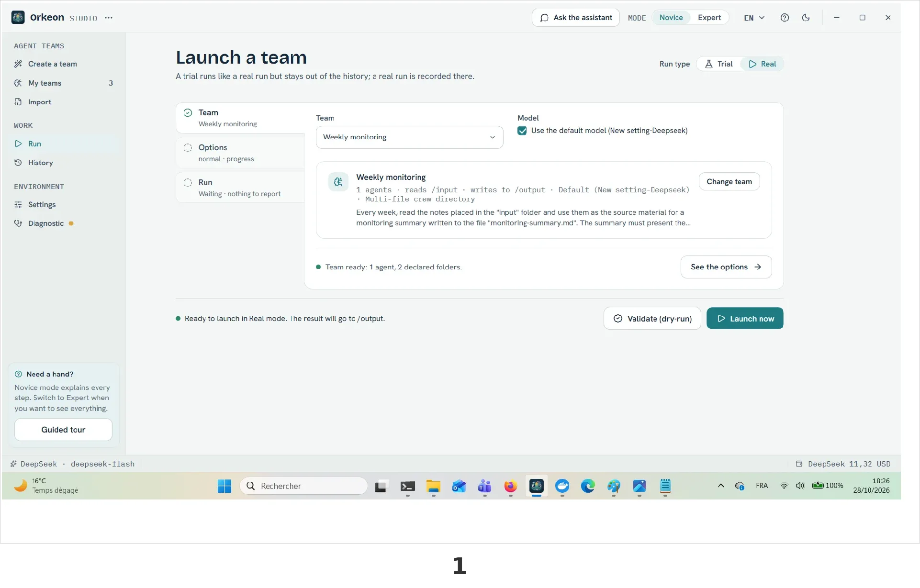Click Ask the assistant button
Image resolution: width=920 pixels, height=588 pixels.
click(576, 18)
